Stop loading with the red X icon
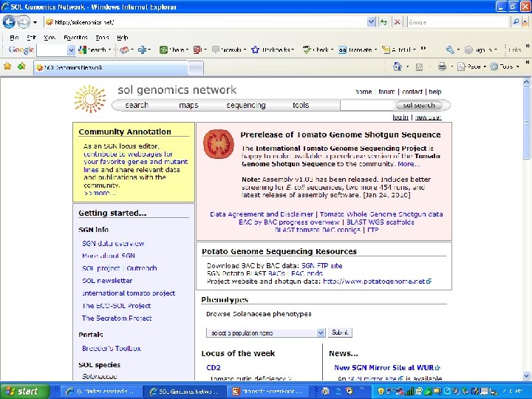Image resolution: width=532 pixels, height=399 pixels. tap(397, 22)
